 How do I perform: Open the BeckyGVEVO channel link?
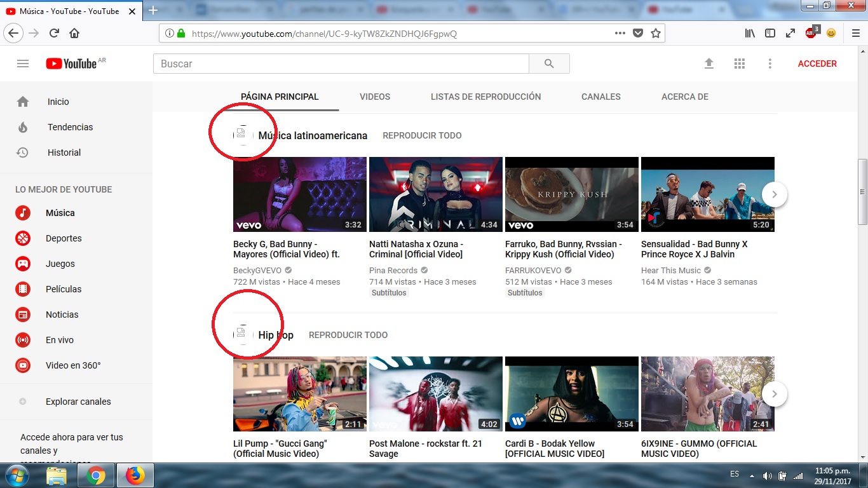pyautogui.click(x=257, y=270)
